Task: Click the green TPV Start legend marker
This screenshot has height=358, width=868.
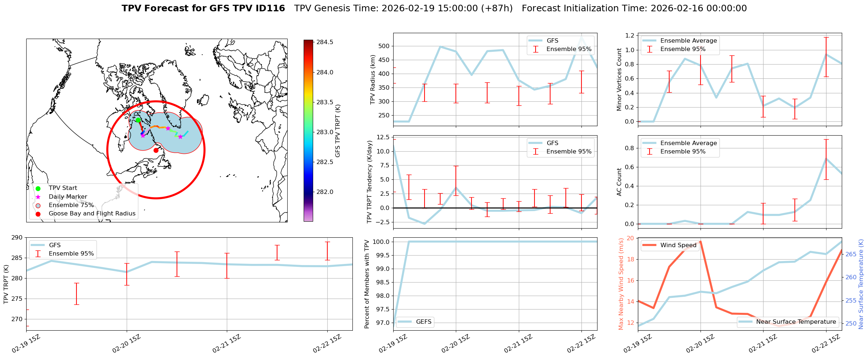Action: (x=38, y=188)
